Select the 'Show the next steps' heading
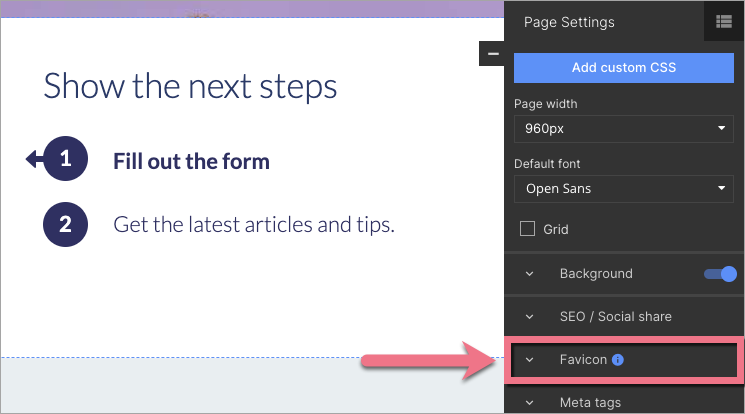 [190, 86]
